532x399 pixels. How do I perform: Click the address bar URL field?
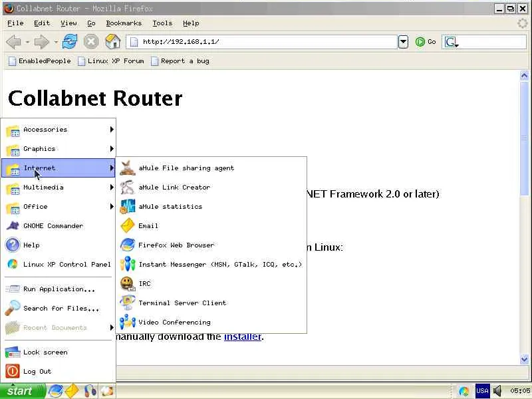(x=262, y=42)
